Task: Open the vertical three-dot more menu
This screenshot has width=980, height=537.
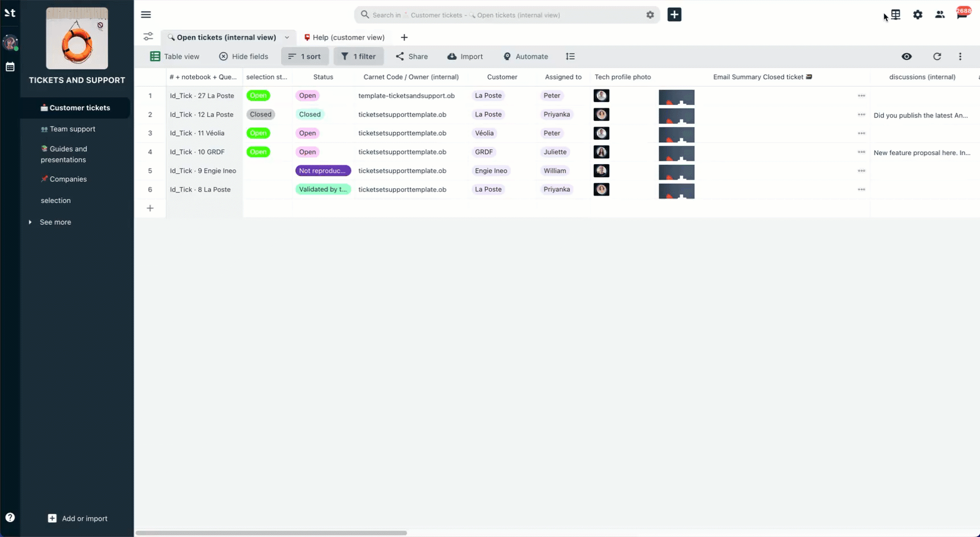Action: coord(960,56)
